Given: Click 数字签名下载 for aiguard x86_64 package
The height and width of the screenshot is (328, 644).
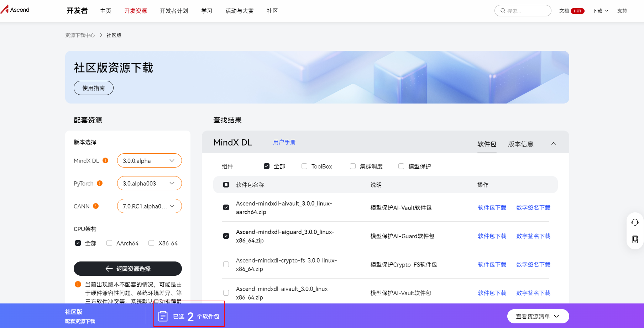Looking at the screenshot, I should (533, 236).
